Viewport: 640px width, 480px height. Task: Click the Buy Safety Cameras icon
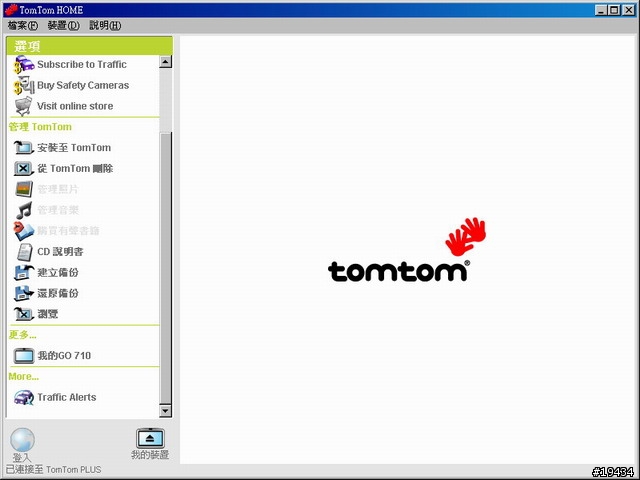click(x=24, y=85)
